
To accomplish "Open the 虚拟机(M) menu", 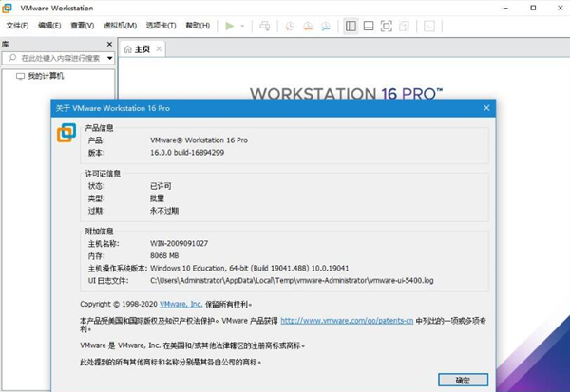I will click(x=117, y=26).
